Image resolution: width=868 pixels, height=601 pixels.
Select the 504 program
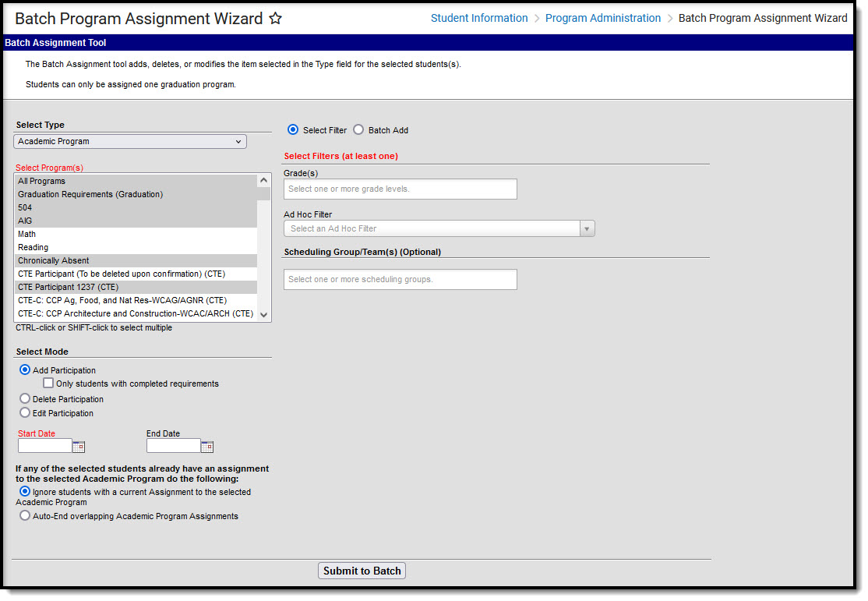click(136, 207)
